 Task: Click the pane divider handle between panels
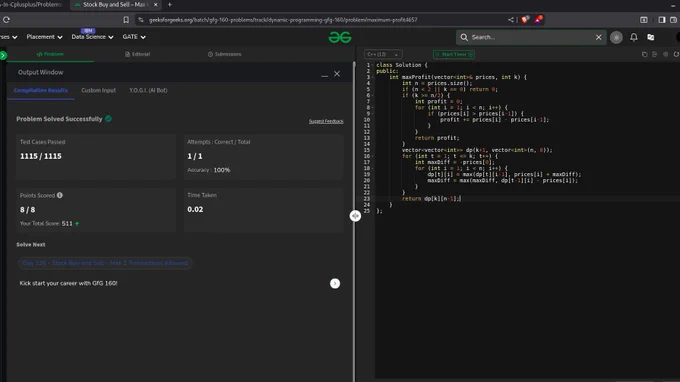tap(355, 216)
